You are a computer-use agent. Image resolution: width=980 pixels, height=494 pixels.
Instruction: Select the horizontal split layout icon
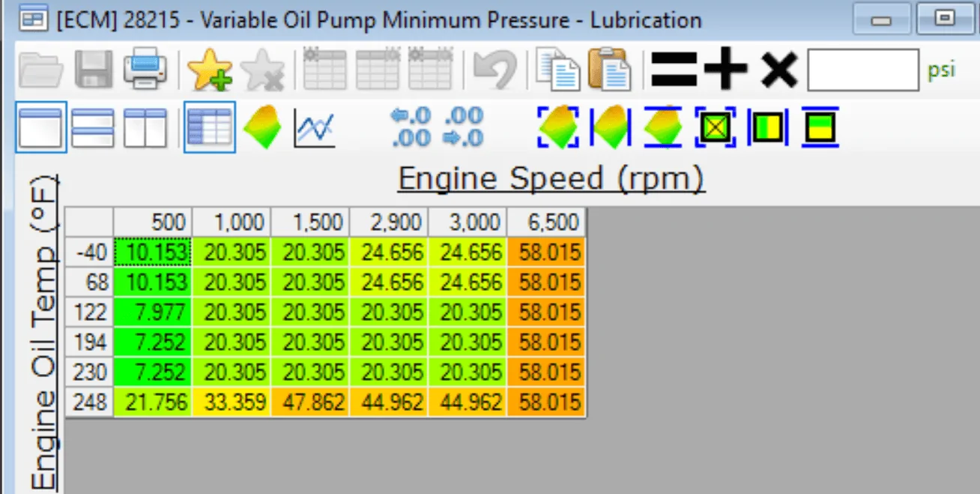[x=93, y=127]
